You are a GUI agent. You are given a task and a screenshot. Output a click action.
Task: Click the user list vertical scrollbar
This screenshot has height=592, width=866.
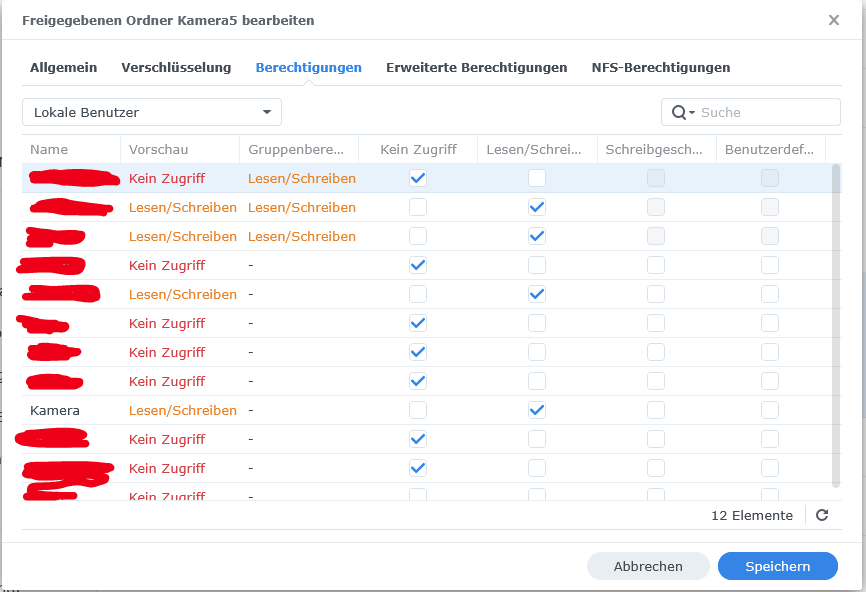[835, 320]
